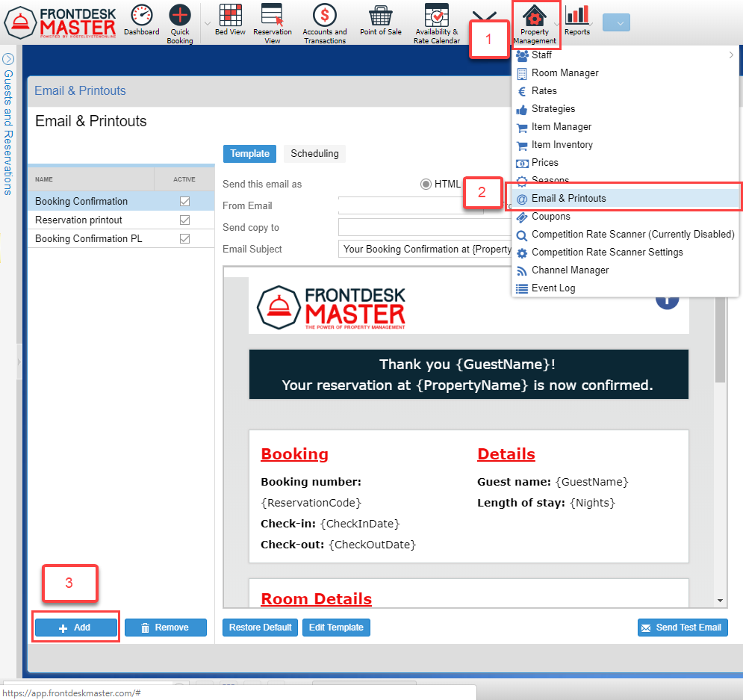Click Send Test Email button
The image size is (743, 700).
(683, 628)
